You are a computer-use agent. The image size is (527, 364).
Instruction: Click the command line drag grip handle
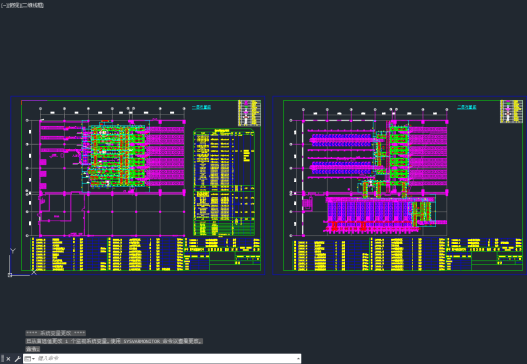tap(2, 359)
